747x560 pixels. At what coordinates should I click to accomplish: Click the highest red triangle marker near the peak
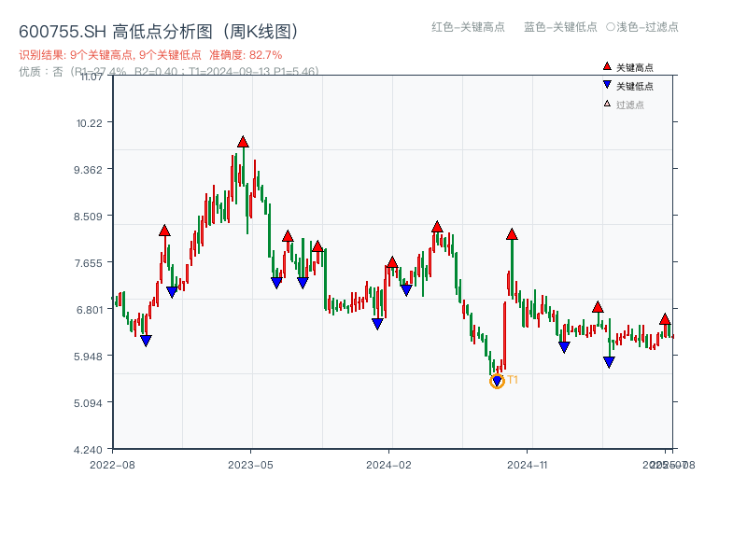coord(245,143)
